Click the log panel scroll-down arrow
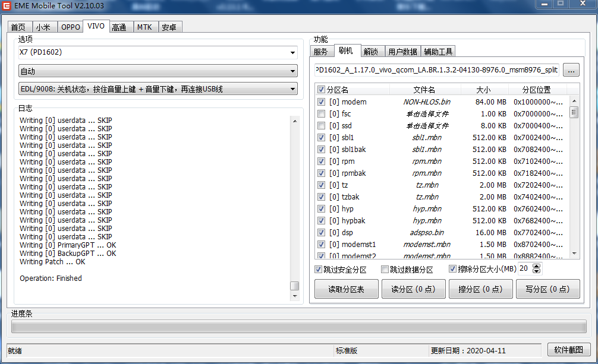Image resolution: width=598 pixels, height=364 pixels. point(294,296)
